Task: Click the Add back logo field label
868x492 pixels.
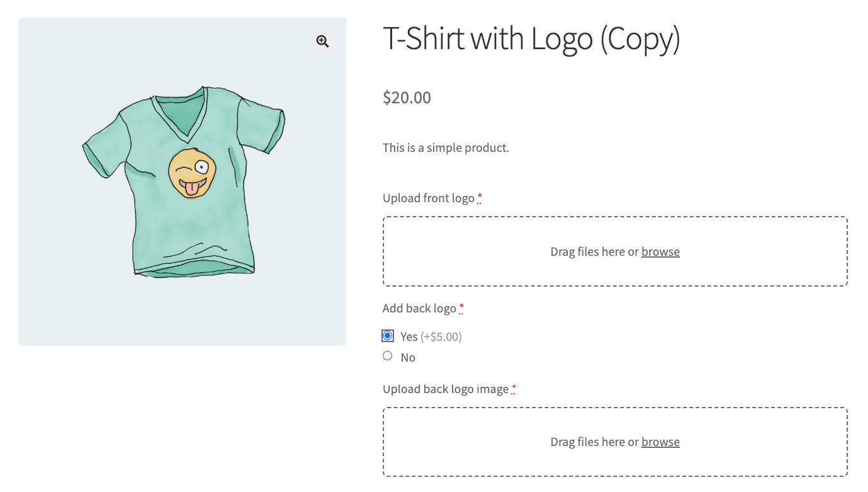Action: 419,309
